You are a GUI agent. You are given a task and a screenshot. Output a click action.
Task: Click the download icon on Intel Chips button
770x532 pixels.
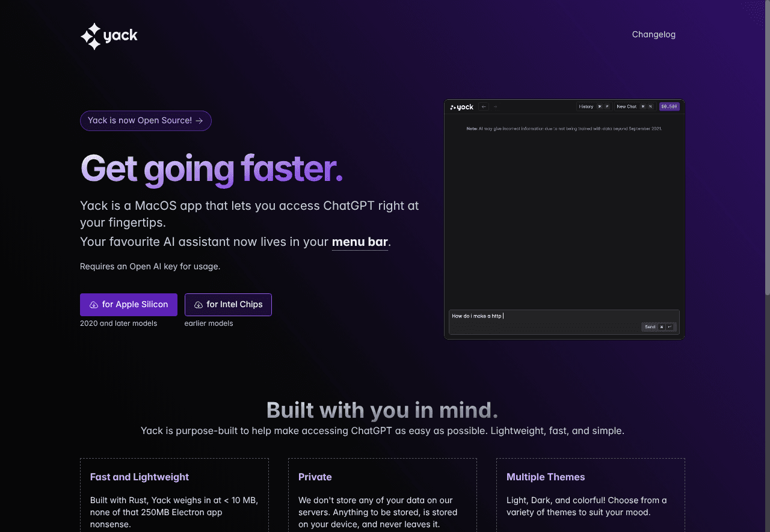199,305
